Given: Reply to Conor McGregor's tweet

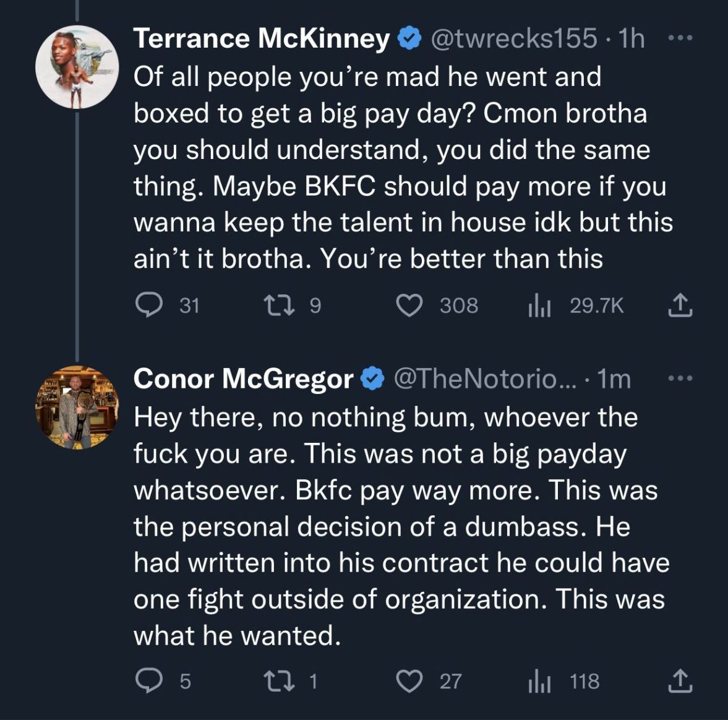Looking at the screenshot, I should point(148,681).
